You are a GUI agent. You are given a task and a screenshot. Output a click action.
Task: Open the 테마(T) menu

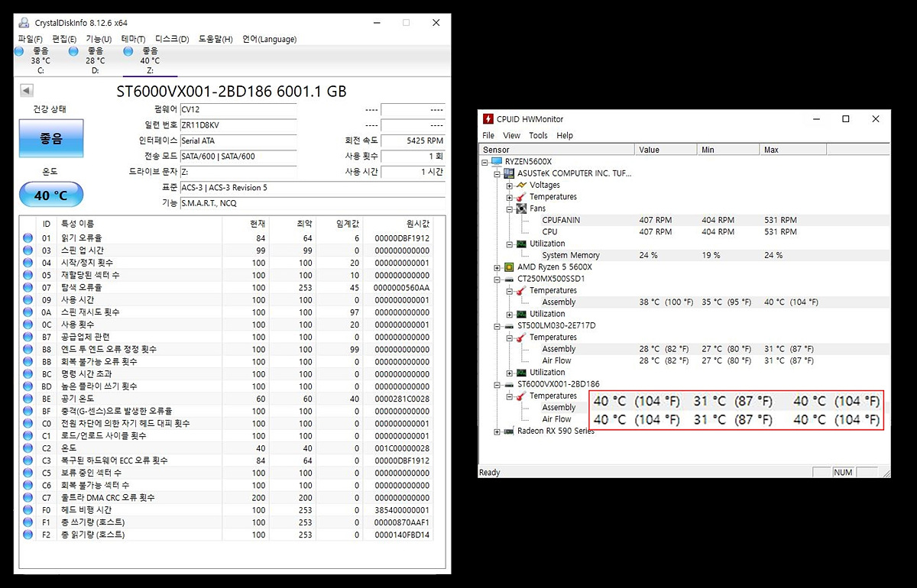133,39
